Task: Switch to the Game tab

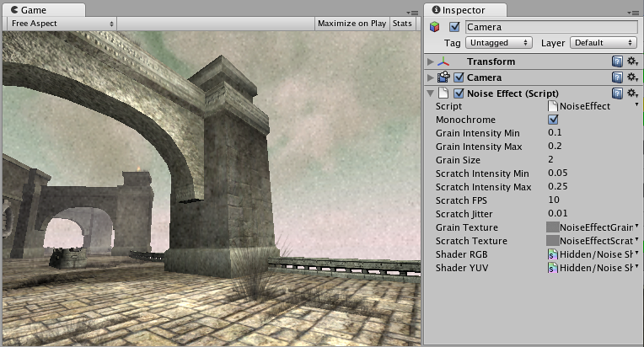Action: [45, 10]
